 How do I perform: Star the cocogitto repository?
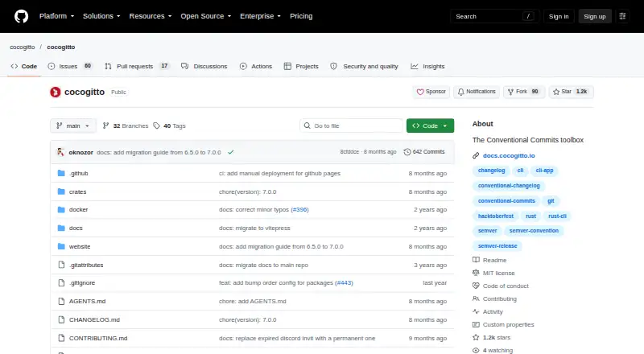[x=571, y=92]
